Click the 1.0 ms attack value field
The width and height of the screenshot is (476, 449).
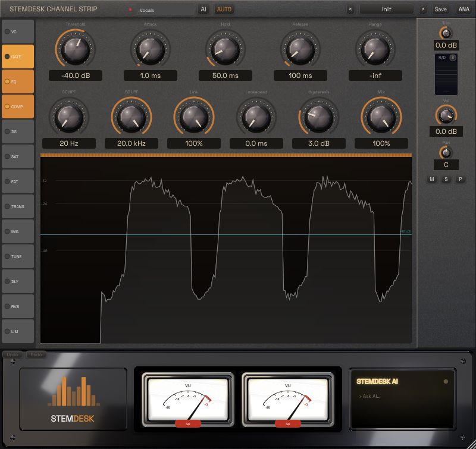click(151, 76)
